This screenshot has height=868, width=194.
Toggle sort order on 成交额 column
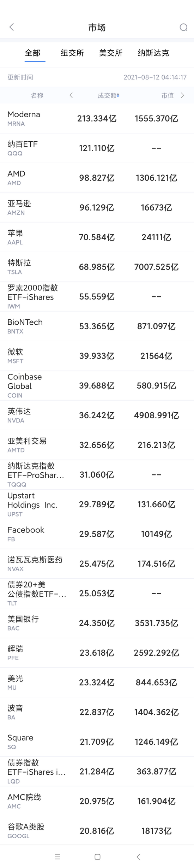coord(109,95)
